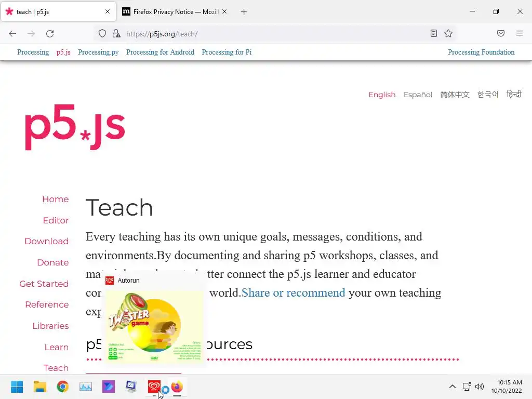
Task: Select English language
Action: point(382,95)
